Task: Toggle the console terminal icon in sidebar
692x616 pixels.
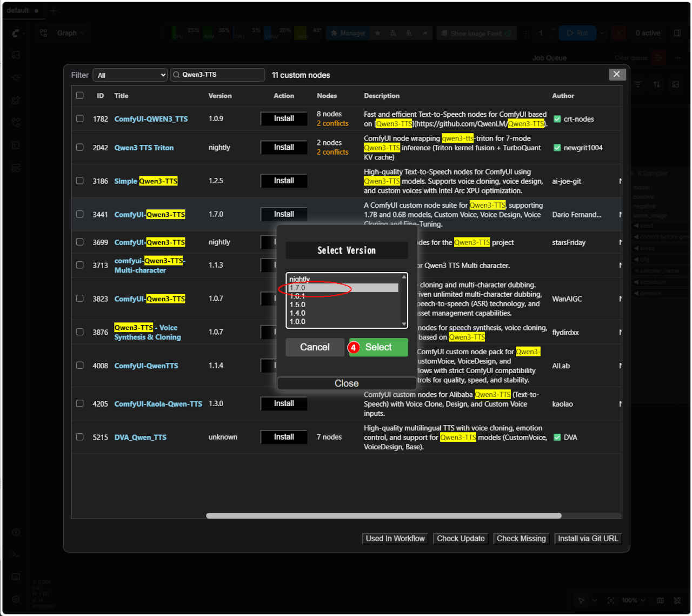Action: (16, 555)
